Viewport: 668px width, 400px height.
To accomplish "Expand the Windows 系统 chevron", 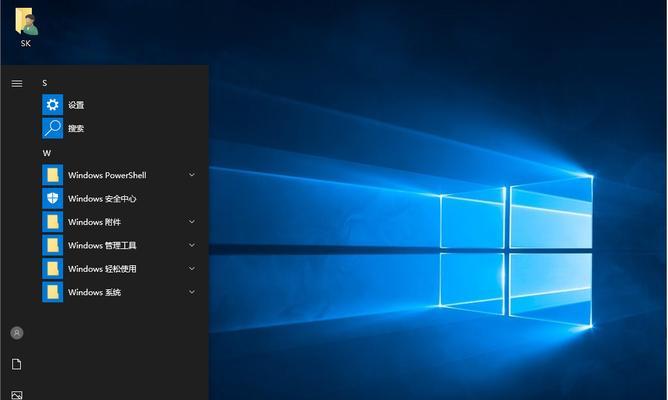I will pyautogui.click(x=192, y=292).
